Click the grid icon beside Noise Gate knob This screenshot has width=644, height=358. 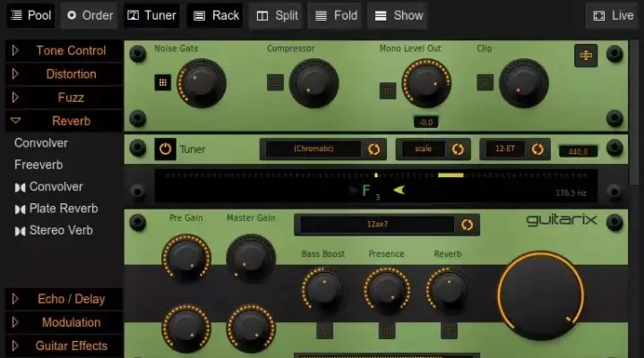point(162,83)
